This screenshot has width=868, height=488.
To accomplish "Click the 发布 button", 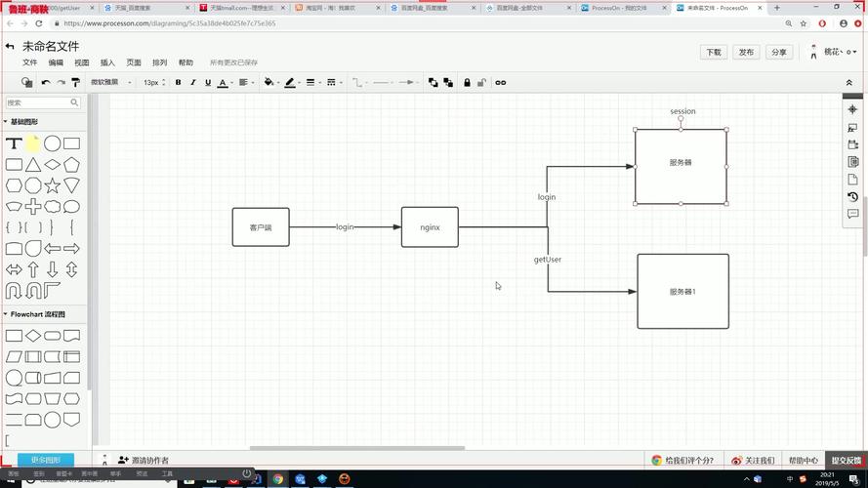I will point(746,52).
